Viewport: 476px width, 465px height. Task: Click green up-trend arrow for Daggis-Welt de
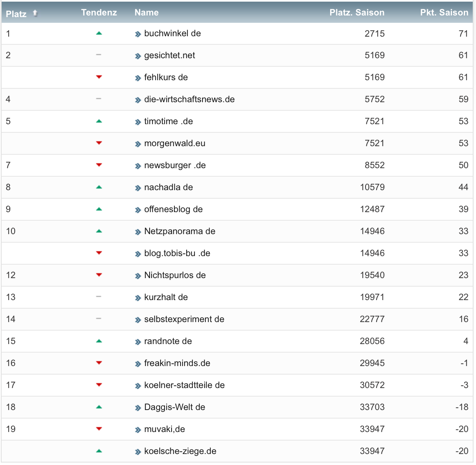99,407
